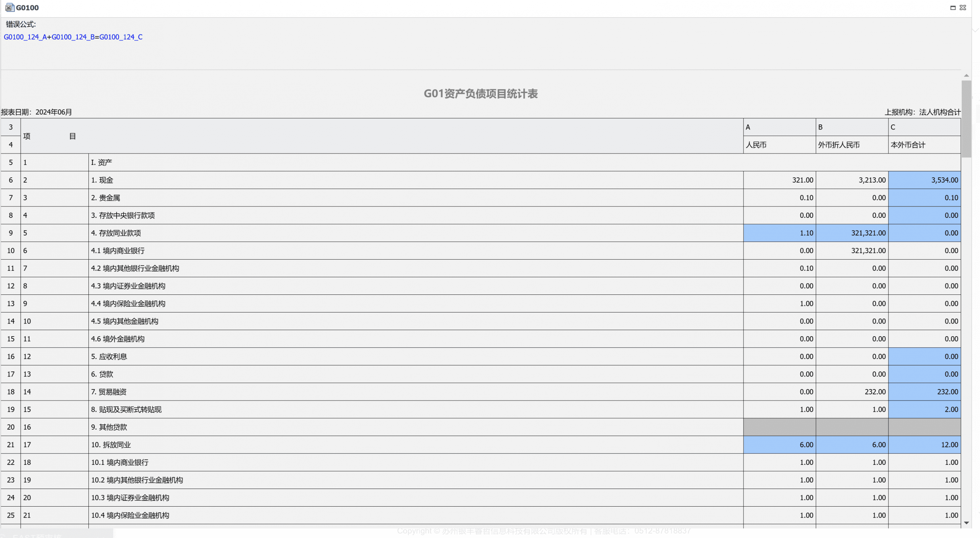Click the 4. 存放同业款项 row label

(x=116, y=233)
